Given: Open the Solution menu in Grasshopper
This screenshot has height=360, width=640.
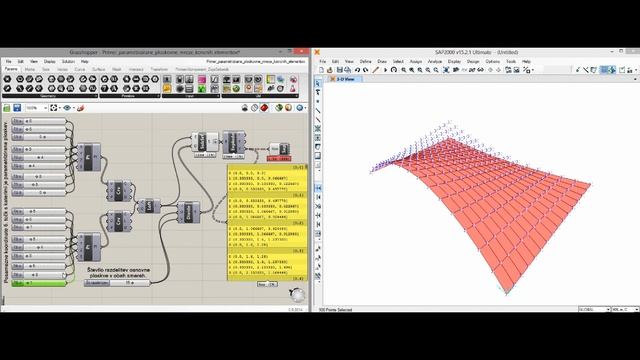Looking at the screenshot, I should [68, 61].
